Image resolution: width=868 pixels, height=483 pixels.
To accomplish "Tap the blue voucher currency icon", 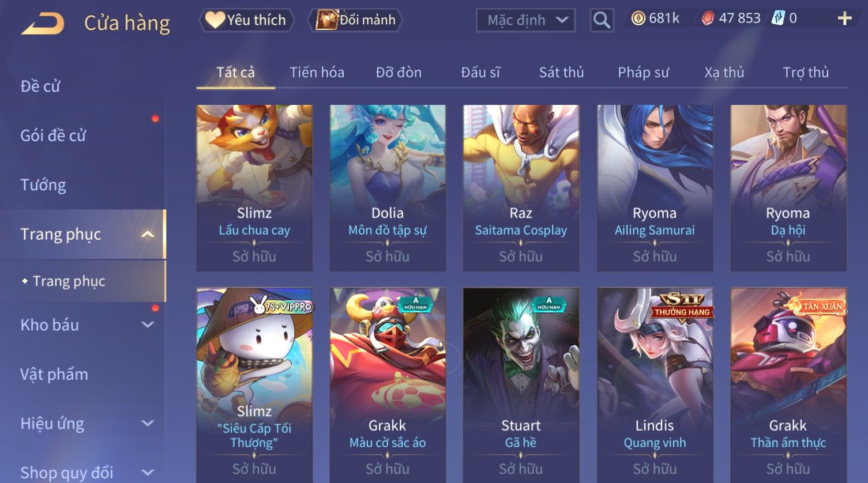I will (x=778, y=18).
